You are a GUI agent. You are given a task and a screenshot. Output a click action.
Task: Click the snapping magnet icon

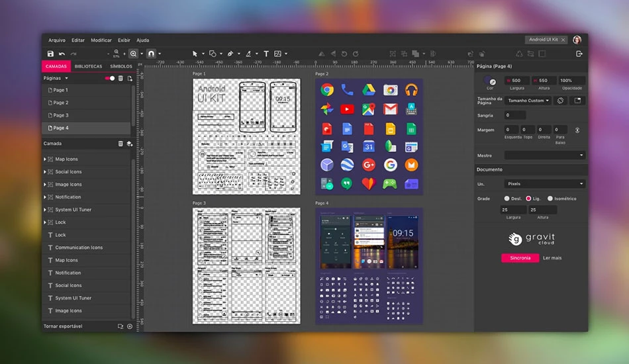click(x=151, y=54)
